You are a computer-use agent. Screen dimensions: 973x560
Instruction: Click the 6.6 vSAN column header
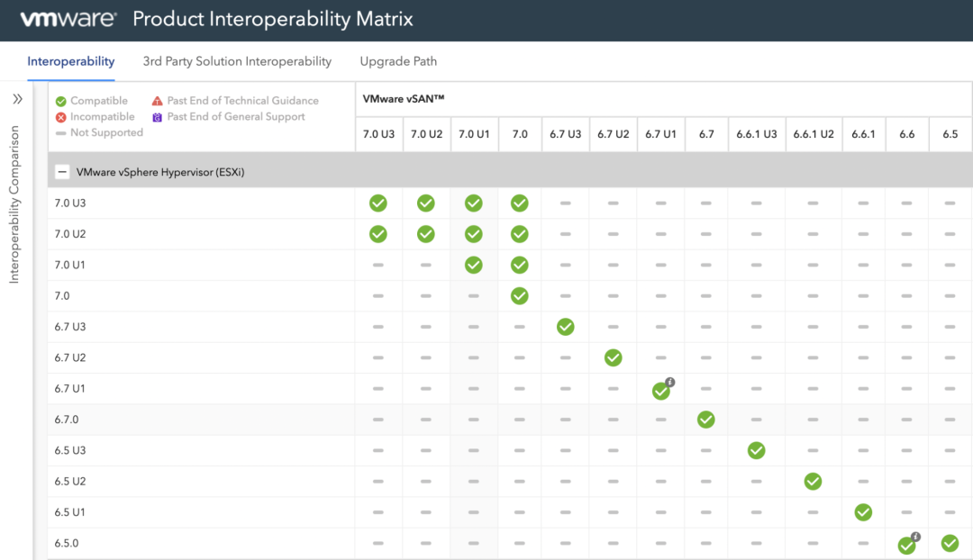[x=906, y=134]
